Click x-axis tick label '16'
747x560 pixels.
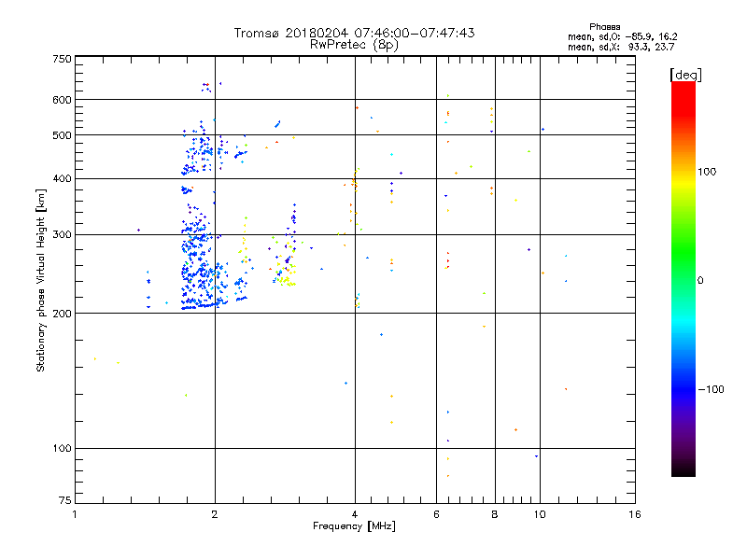(x=635, y=514)
